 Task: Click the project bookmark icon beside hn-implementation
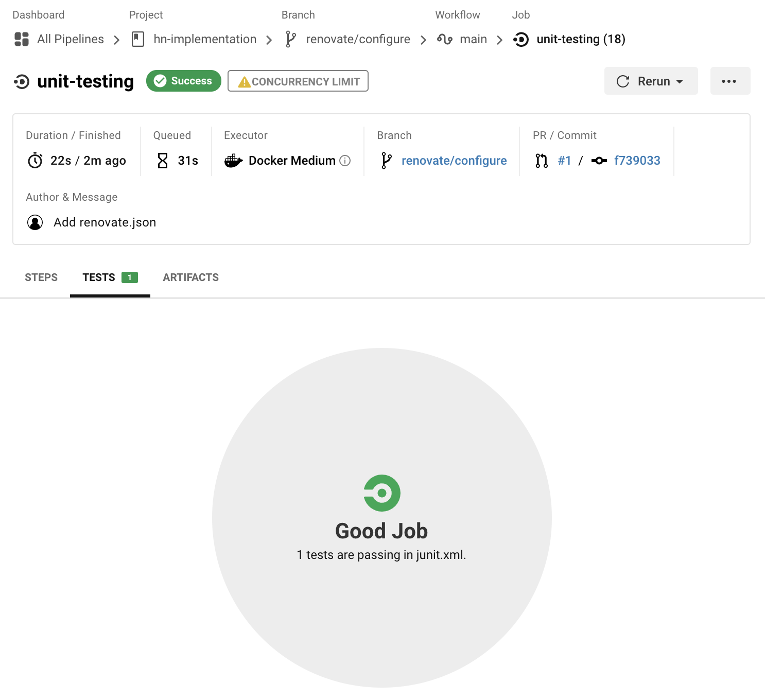(x=138, y=39)
